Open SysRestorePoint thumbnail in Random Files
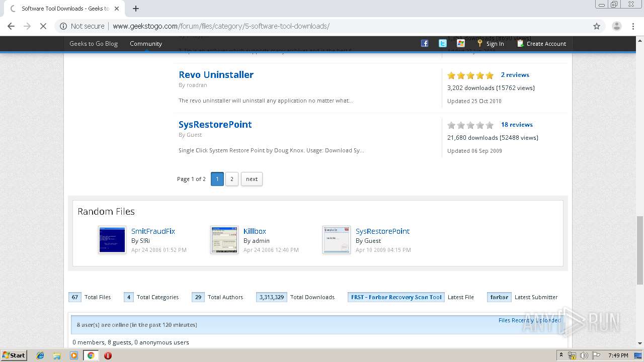The image size is (644, 362). (x=337, y=240)
